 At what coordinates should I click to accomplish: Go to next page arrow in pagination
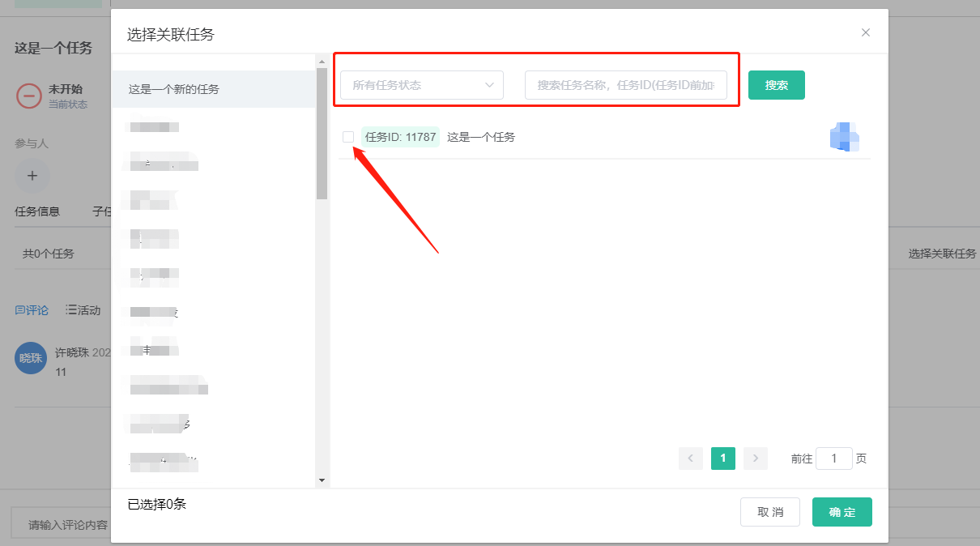point(756,459)
